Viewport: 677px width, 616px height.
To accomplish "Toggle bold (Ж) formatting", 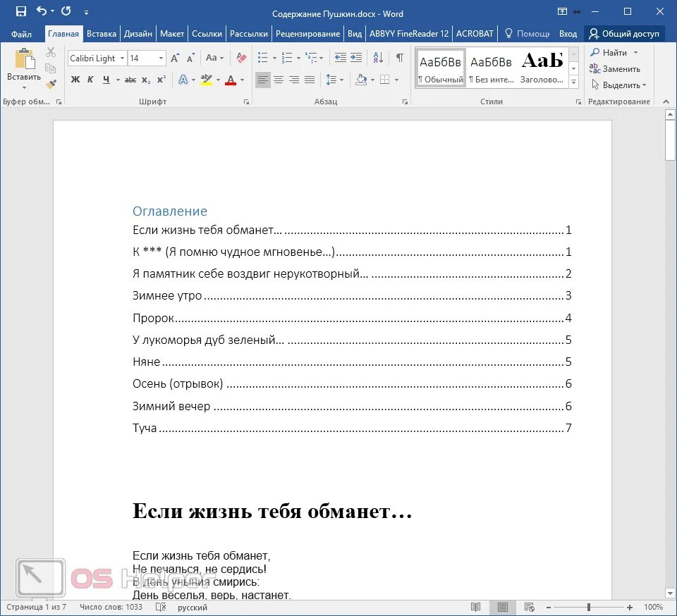I will [75, 80].
